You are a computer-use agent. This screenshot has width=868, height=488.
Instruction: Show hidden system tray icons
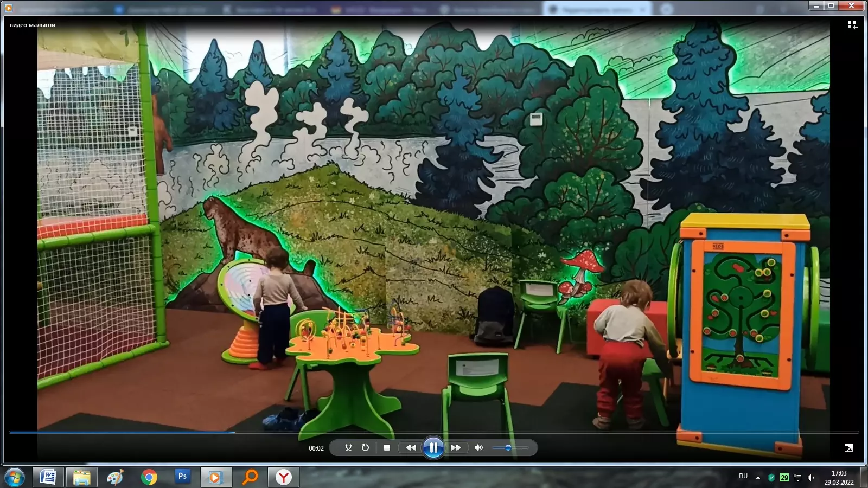(758, 478)
